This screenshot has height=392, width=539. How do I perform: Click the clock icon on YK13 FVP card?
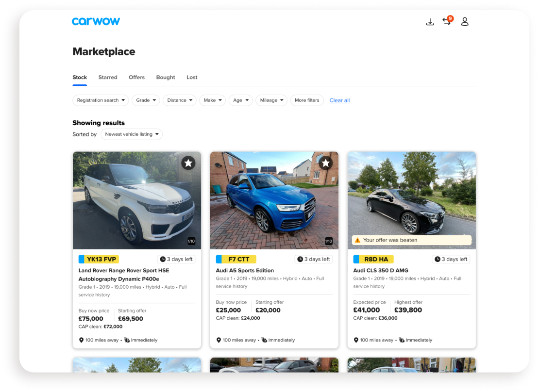[x=163, y=260]
